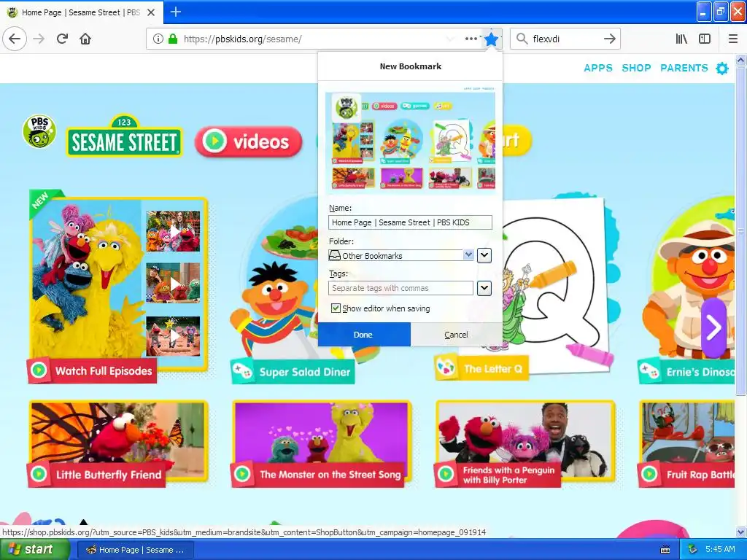
Task: Reload the page with the refresh icon
Action: (x=63, y=39)
